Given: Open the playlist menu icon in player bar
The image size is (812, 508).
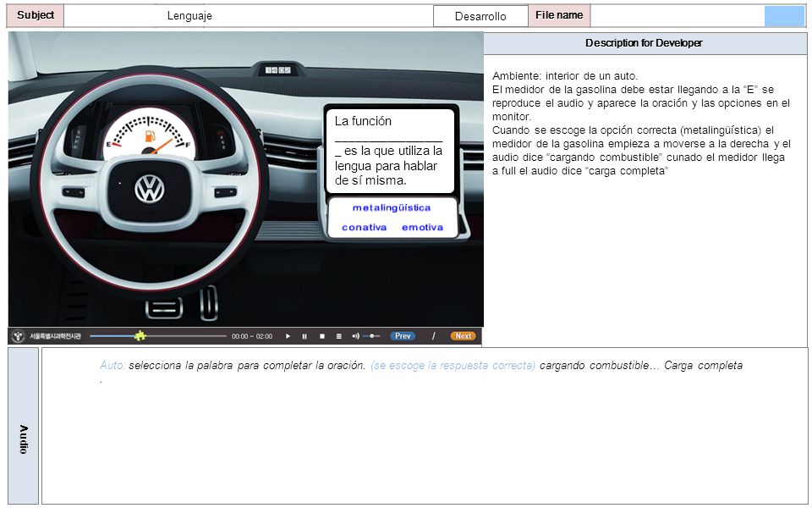Looking at the screenshot, I should (338, 336).
